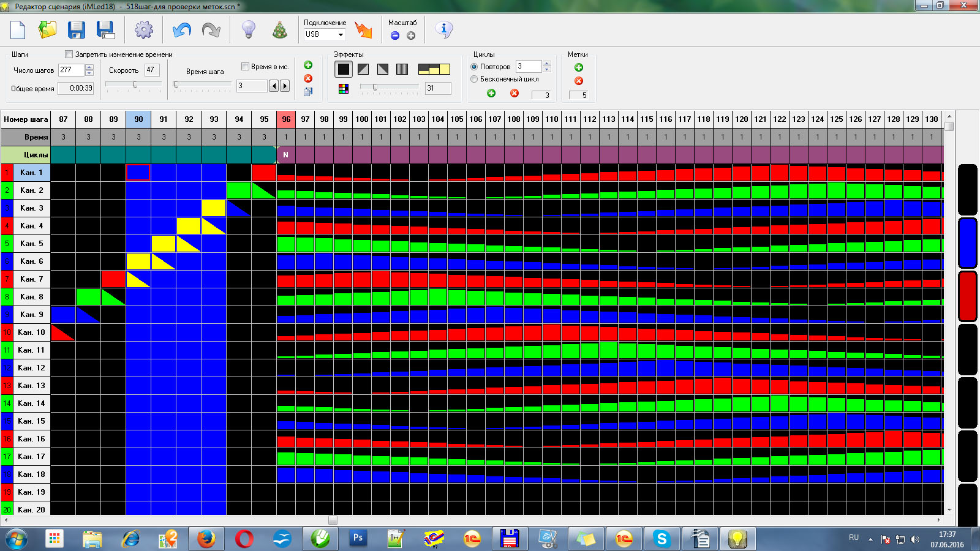Select the rising diagonal fade effect
Viewport: 980px width, 551px height.
point(363,69)
